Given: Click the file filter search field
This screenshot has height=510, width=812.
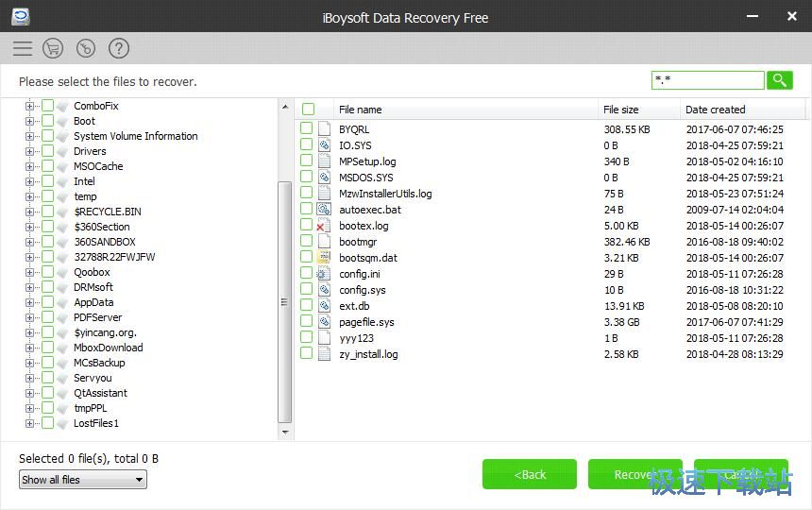Looking at the screenshot, I should [707, 80].
